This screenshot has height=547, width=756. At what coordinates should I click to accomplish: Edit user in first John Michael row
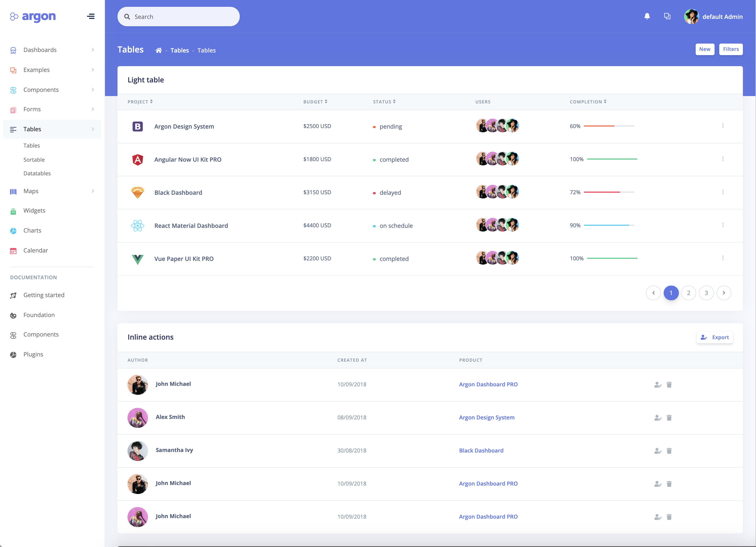tap(658, 385)
